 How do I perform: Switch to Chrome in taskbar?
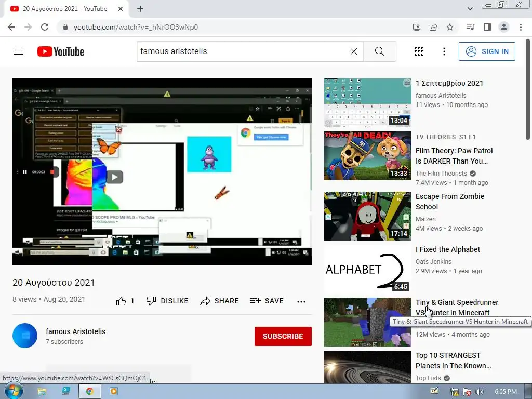click(x=89, y=392)
